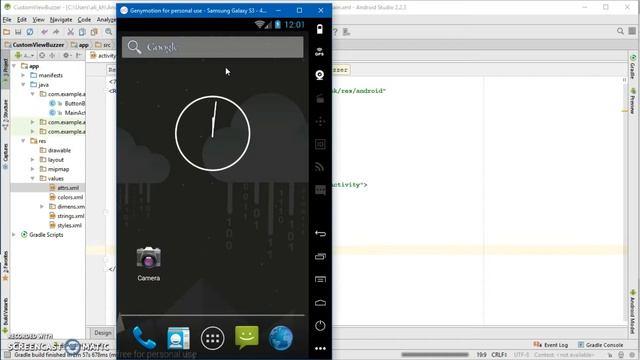This screenshot has height=360, width=640.
Task: Tap the analog clock widget
Action: point(213,133)
